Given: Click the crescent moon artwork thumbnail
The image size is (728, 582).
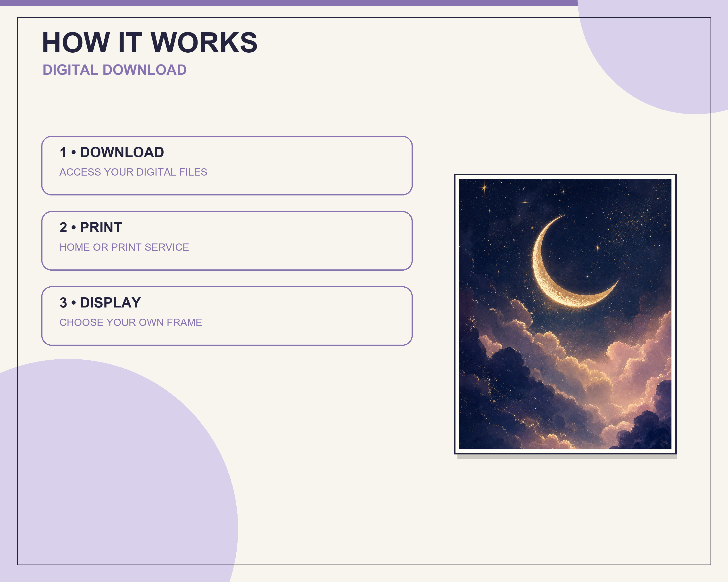Looking at the screenshot, I should pos(565,314).
